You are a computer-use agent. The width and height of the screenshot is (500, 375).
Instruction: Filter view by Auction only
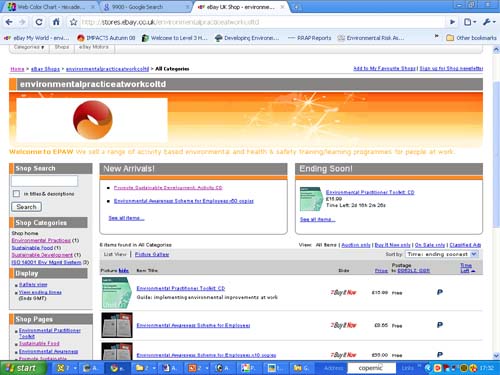coord(356,245)
